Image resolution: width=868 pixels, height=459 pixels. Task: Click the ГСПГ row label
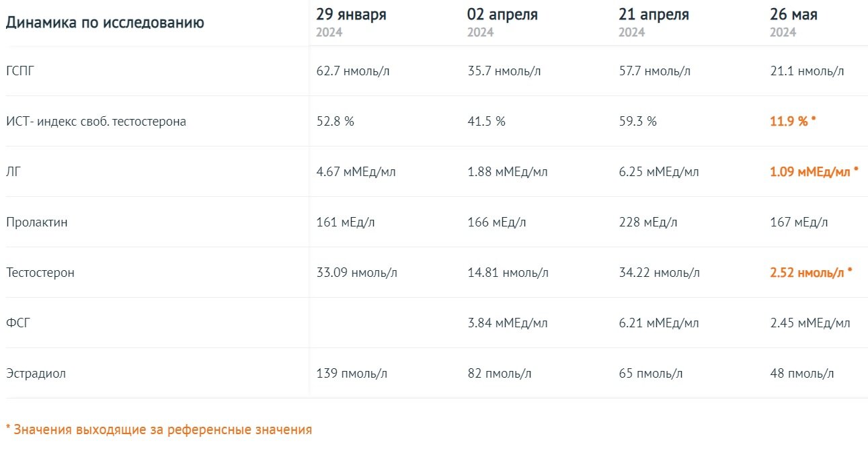click(19, 71)
